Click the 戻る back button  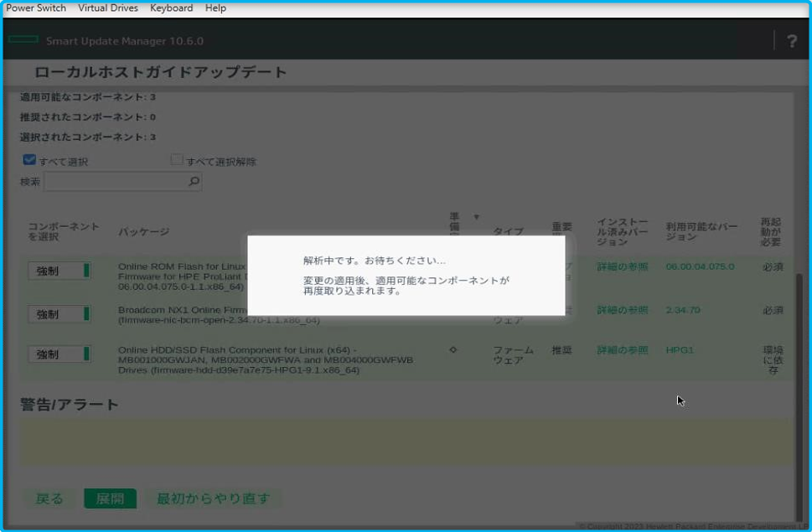point(49,498)
